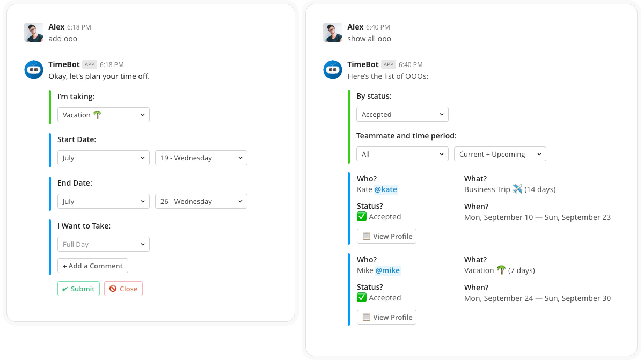Viewport: 644px width, 360px height.
Task: Click TimeBot avatar above the OOO list
Action: (333, 70)
